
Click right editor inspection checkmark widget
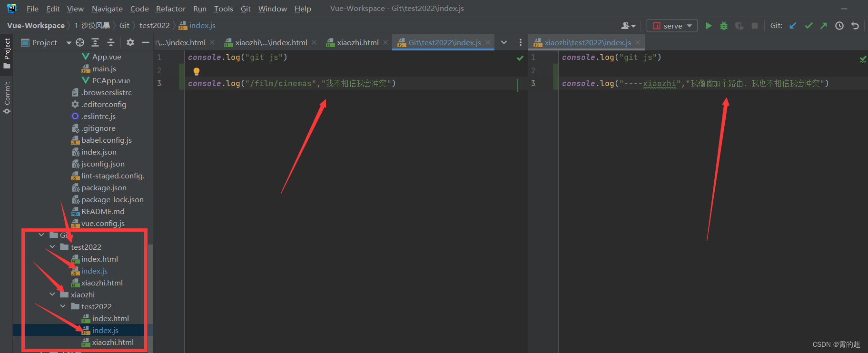863,59
